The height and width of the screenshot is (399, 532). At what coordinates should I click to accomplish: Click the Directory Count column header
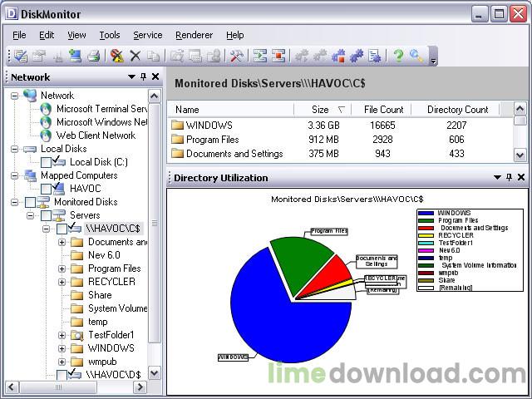(x=457, y=110)
